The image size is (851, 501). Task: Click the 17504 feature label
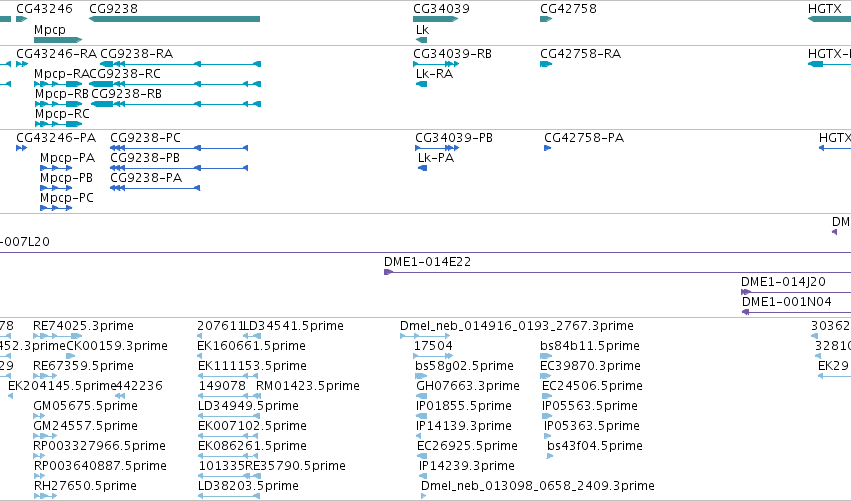tap(433, 346)
